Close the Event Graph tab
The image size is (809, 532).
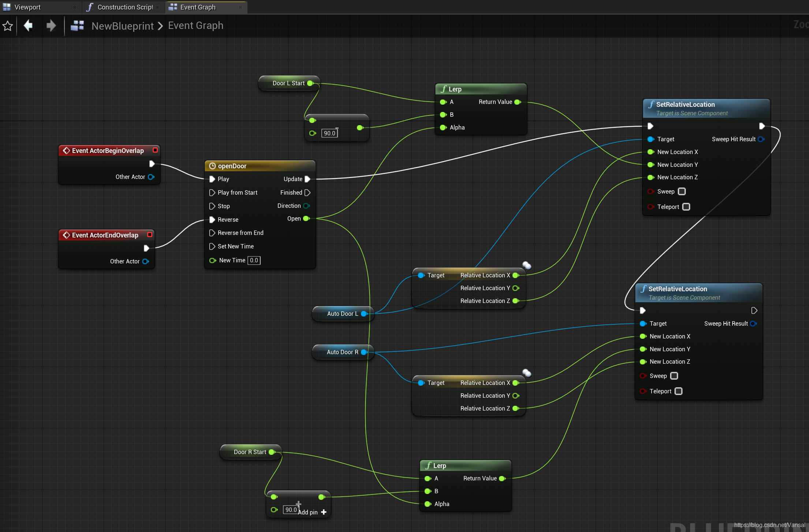click(241, 7)
